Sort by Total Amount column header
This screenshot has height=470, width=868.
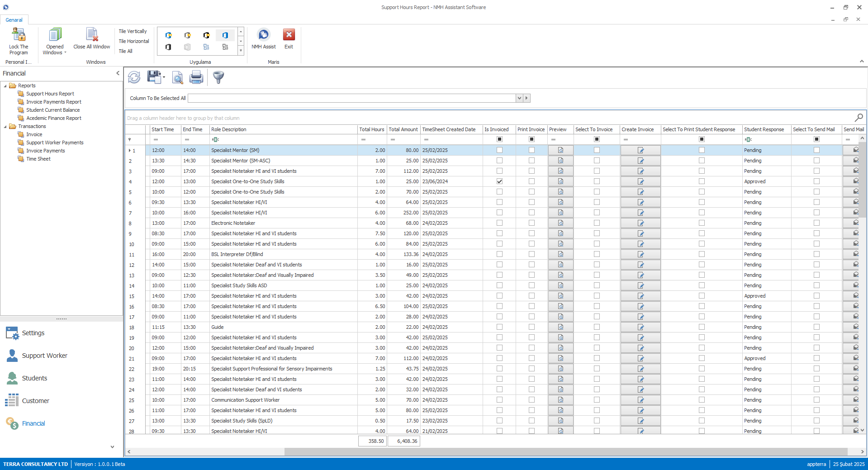coord(403,129)
